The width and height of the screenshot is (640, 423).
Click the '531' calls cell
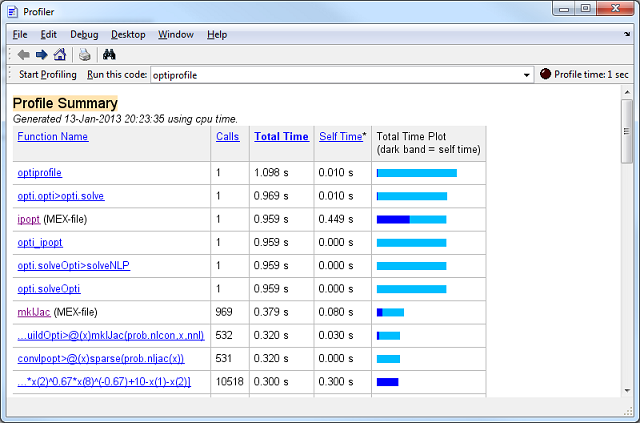click(x=224, y=359)
